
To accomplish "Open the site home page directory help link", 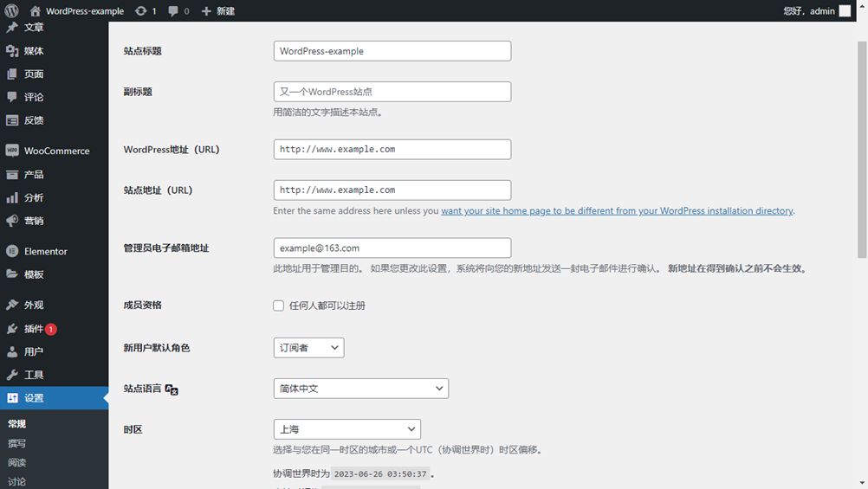I will [618, 211].
